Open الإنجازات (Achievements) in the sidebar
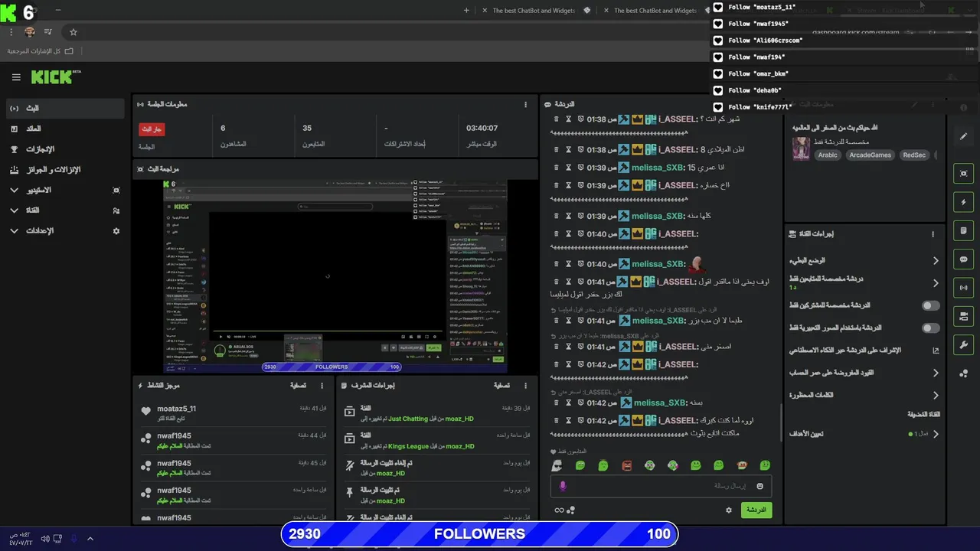Screen dimensions: 980x551 coord(65,149)
